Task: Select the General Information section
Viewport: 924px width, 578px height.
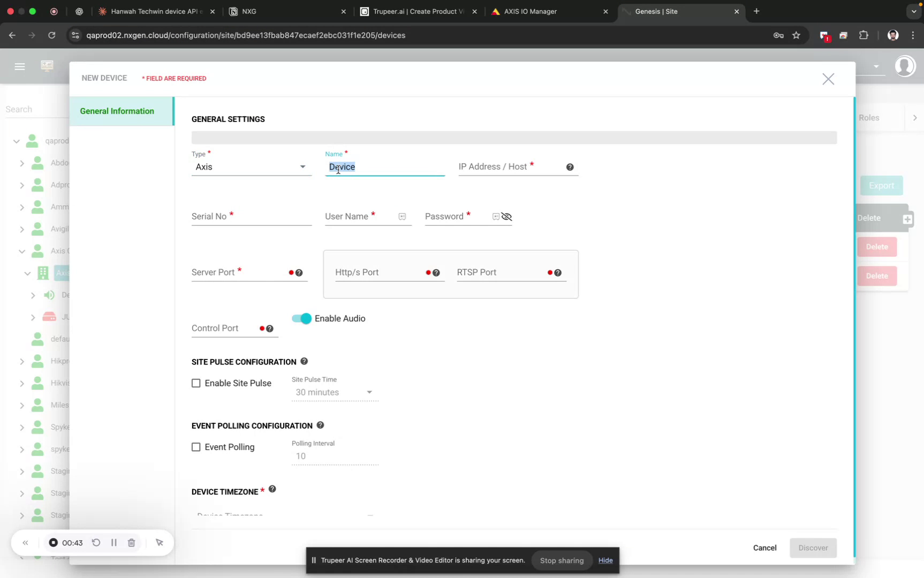Action: tap(117, 111)
